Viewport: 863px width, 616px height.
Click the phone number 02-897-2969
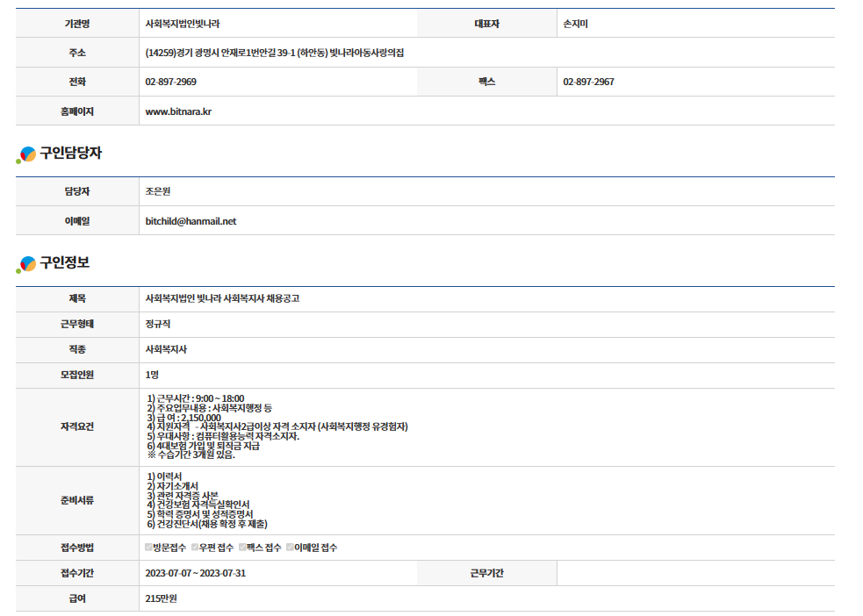[x=170, y=82]
